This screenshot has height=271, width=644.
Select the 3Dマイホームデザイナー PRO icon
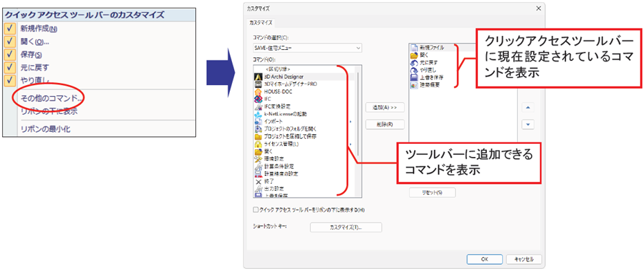point(258,84)
